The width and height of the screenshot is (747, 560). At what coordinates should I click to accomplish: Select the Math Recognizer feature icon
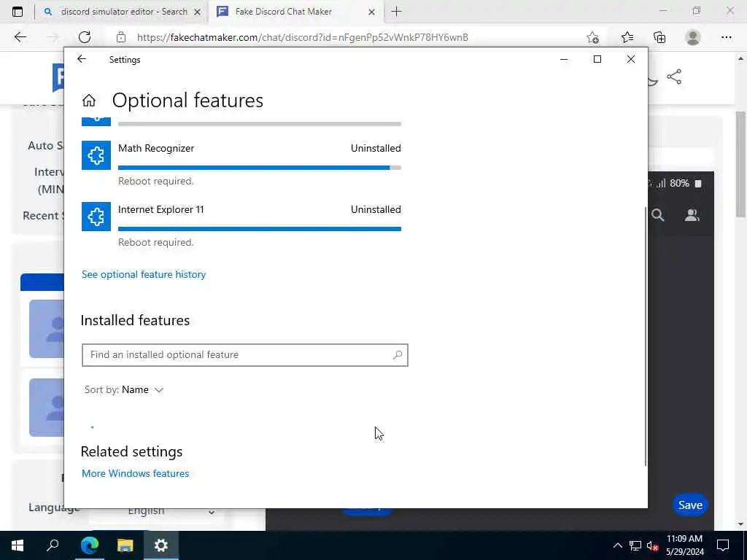click(96, 155)
